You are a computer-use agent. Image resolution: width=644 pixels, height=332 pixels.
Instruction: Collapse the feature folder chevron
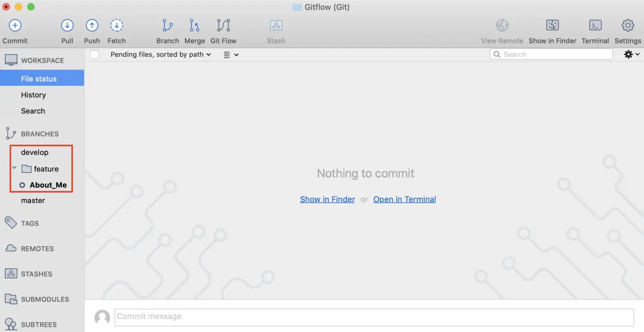pyautogui.click(x=14, y=168)
